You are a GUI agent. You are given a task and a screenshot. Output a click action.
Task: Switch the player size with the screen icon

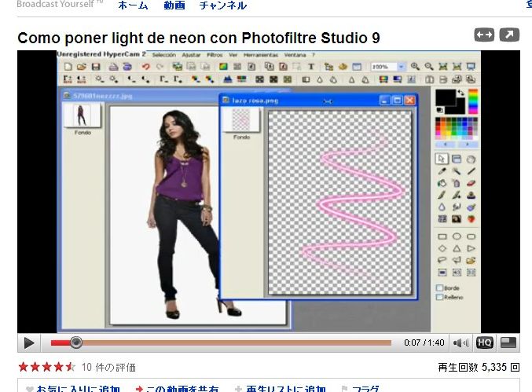508,343
